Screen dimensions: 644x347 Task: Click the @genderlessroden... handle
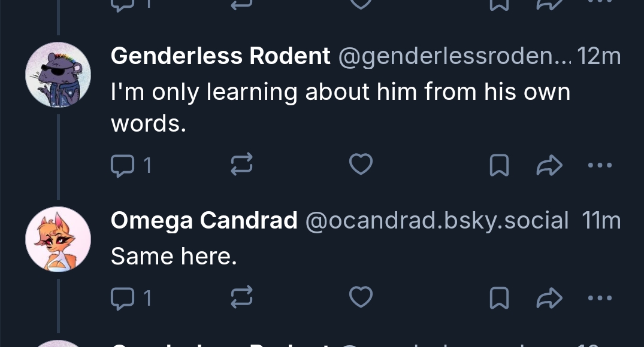pyautogui.click(x=455, y=56)
